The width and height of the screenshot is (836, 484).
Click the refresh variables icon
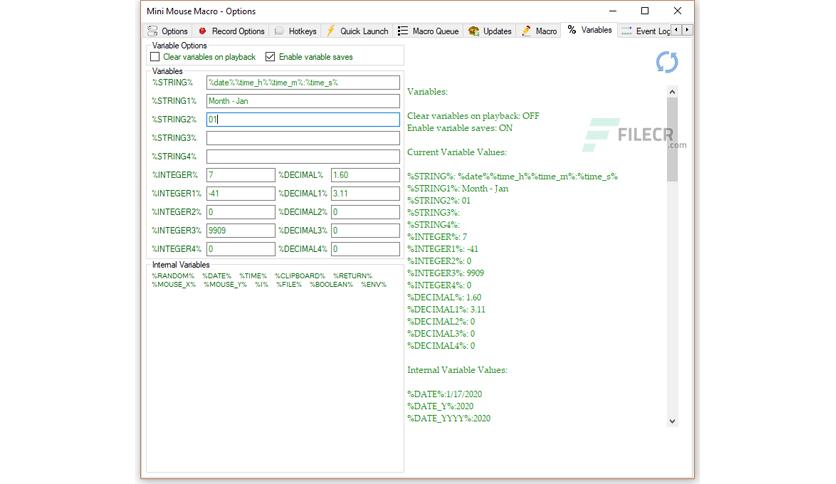[x=666, y=62]
